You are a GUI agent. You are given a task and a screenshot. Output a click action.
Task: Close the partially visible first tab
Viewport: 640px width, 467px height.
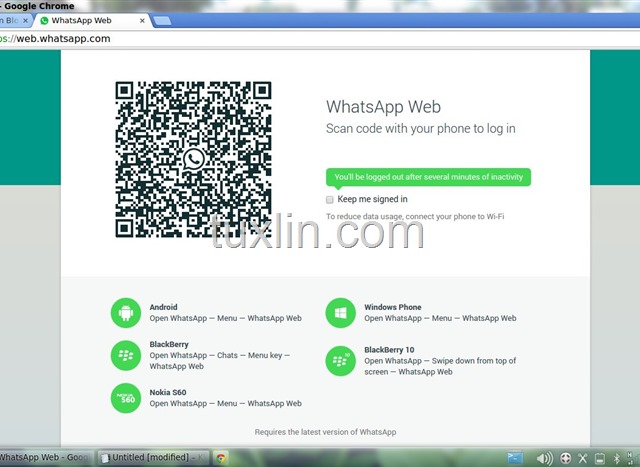[x=25, y=20]
